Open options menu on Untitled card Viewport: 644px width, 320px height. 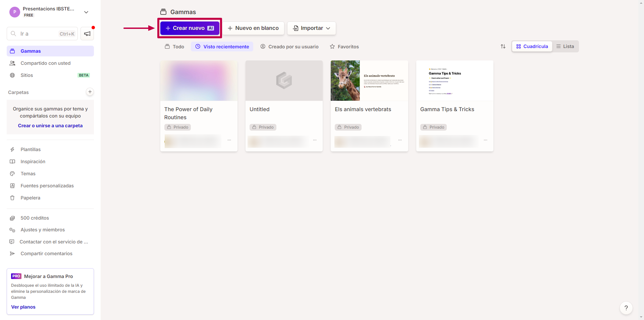click(x=315, y=140)
